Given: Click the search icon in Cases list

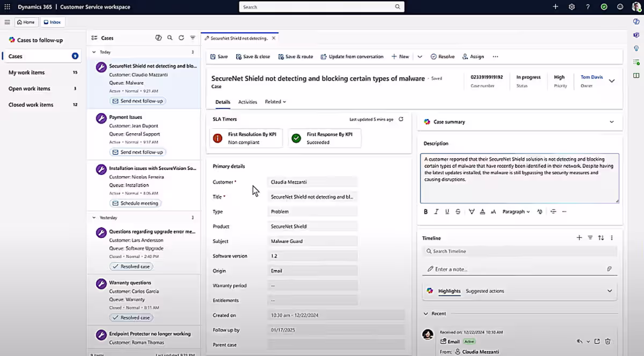Looking at the screenshot, I should (x=170, y=38).
